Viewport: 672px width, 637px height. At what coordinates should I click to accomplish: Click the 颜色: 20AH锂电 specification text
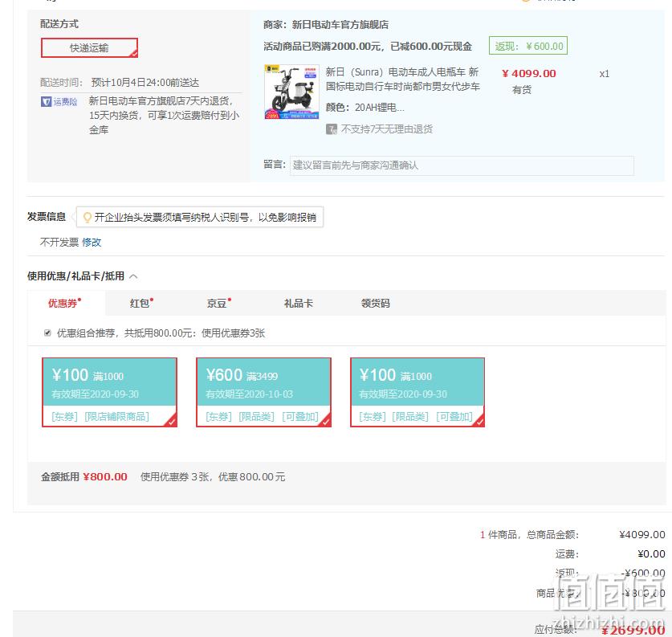point(365,107)
